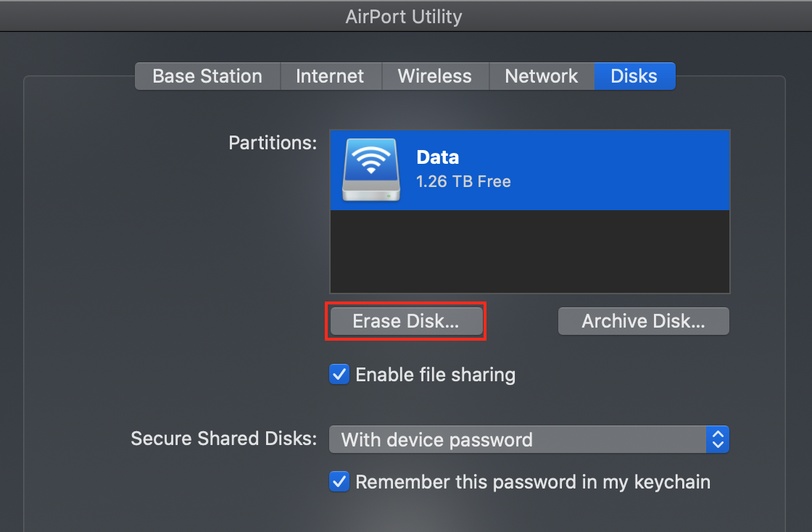Click the empty area of the partitions list

[529, 252]
